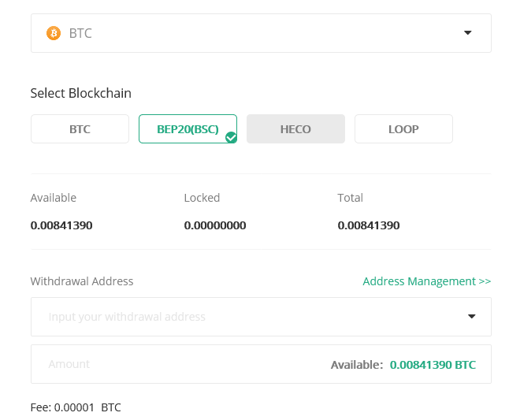The image size is (509, 420).
Task: Click the Withdrawal Address label
Action: pyautogui.click(x=82, y=281)
